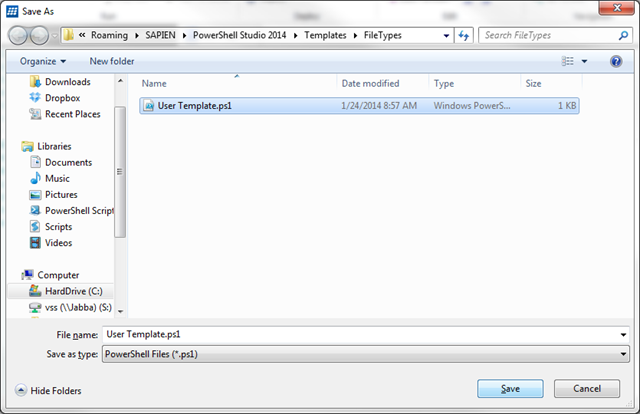Click the Save As dialog title icon

[x=12, y=11]
